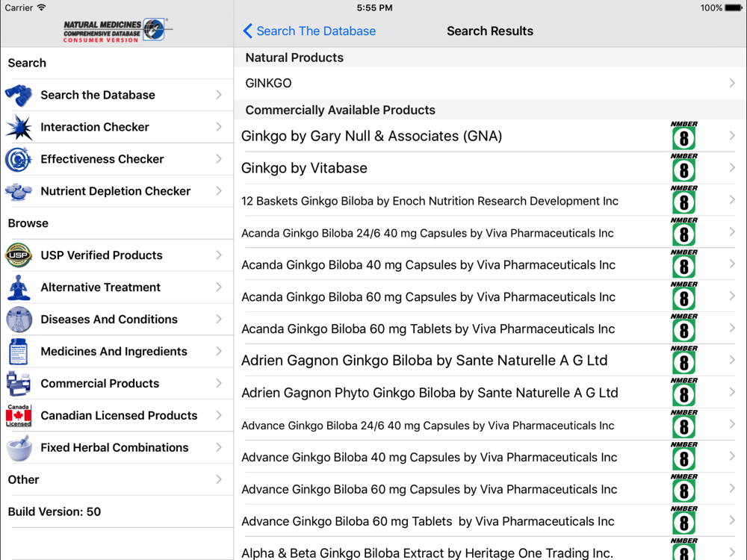Open Commercial Products in the sidebar
This screenshot has width=747, height=560.
pyautogui.click(x=117, y=383)
